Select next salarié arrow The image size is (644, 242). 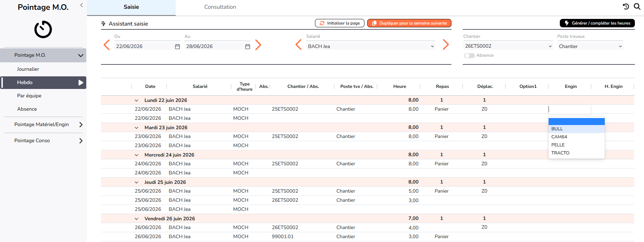pyautogui.click(x=446, y=45)
